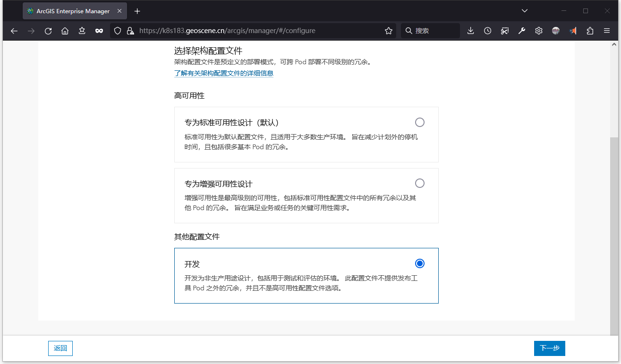Image resolution: width=621 pixels, height=364 pixels.
Task: Bookmark this page with the star
Action: [x=389, y=31]
